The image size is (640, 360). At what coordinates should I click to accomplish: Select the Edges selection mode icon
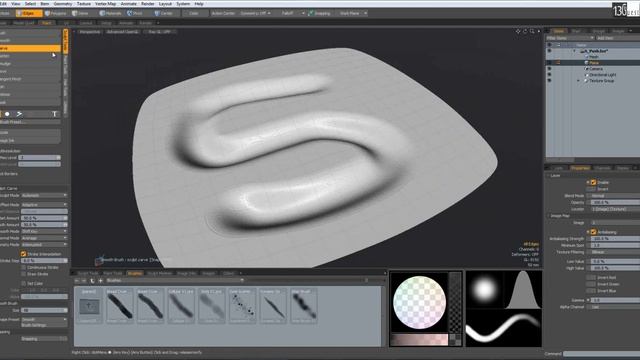coord(19,13)
